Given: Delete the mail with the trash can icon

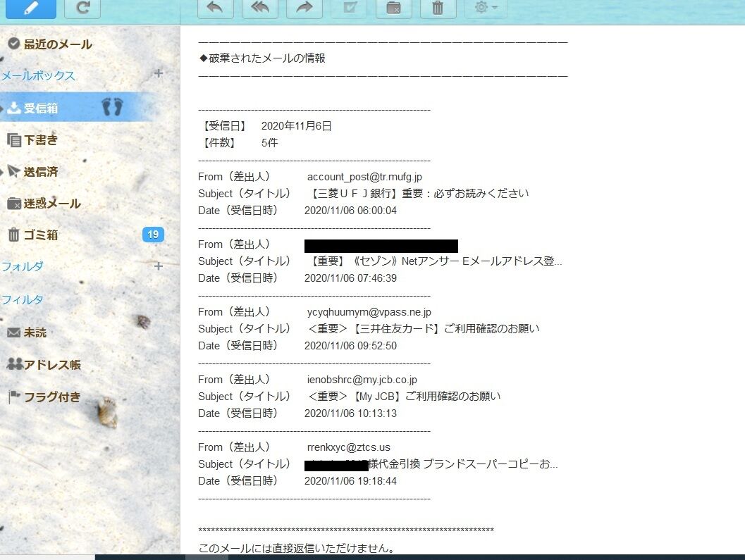Looking at the screenshot, I should click(x=438, y=8).
